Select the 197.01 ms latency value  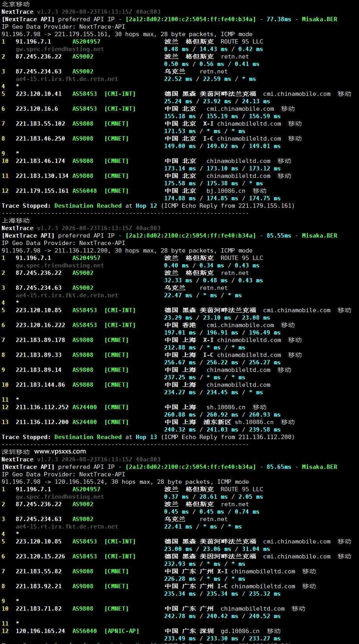[x=180, y=332]
